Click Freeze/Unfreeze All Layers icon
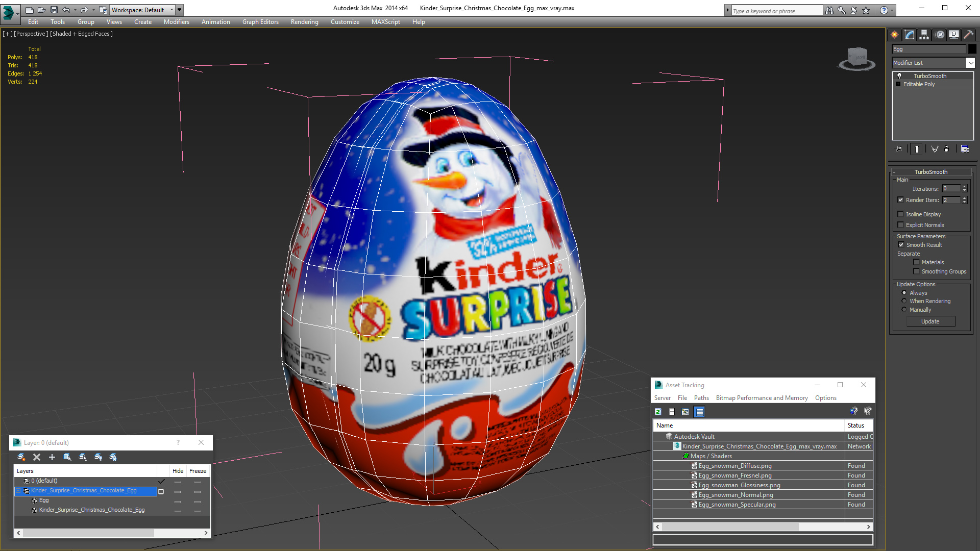 [x=113, y=457]
